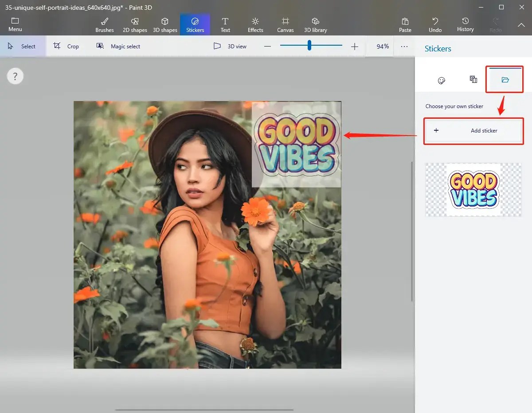
Task: Open the 3D shapes tool
Action: (165, 24)
